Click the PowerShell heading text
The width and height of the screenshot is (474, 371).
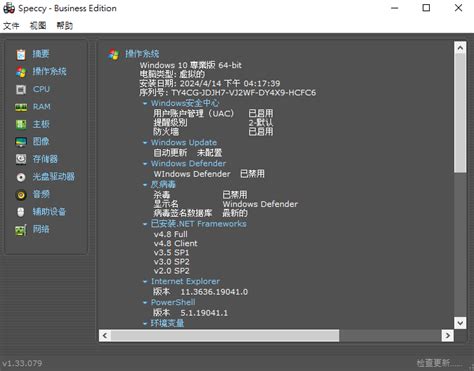173,303
